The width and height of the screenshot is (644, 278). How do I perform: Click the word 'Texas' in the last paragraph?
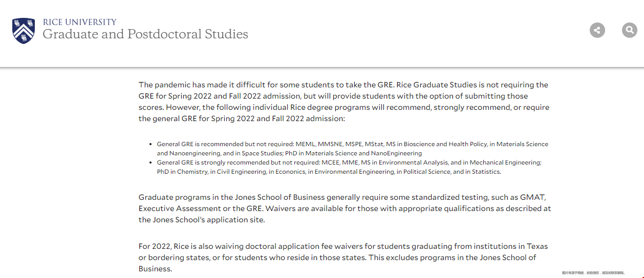537,246
